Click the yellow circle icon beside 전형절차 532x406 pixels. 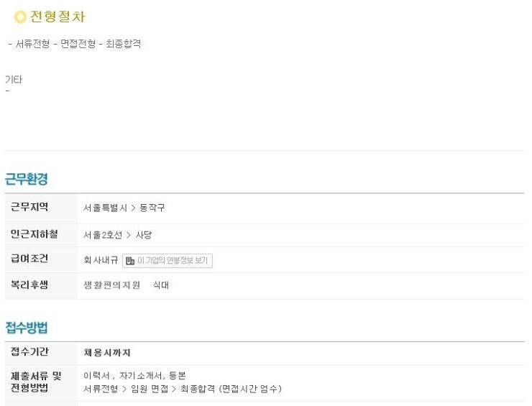(x=20, y=17)
